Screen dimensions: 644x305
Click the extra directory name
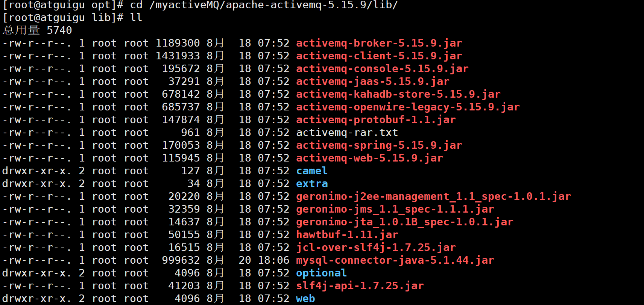click(312, 184)
